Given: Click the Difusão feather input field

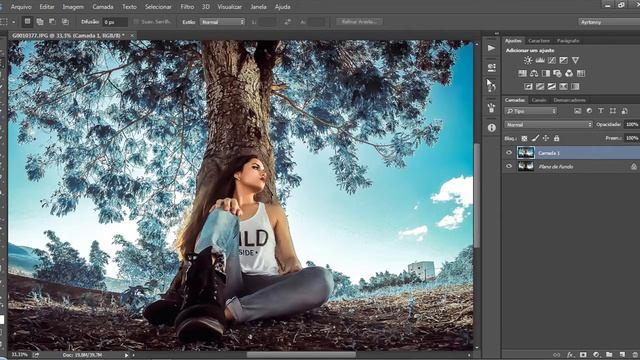Looking at the screenshot, I should 115,22.
